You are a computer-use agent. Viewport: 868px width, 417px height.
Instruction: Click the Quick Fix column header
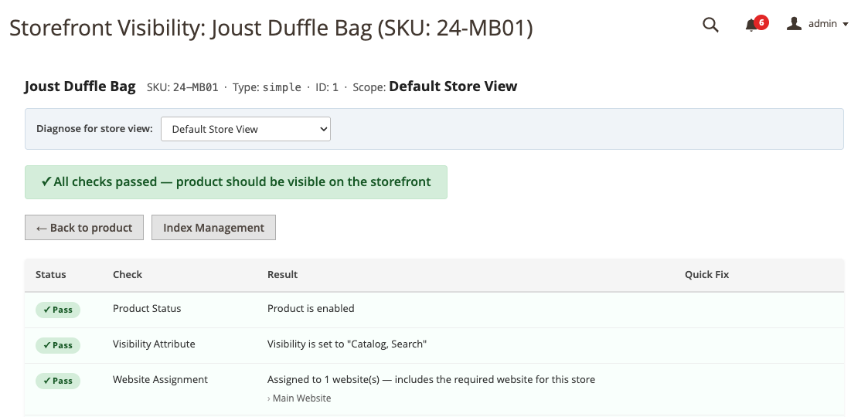coord(707,274)
